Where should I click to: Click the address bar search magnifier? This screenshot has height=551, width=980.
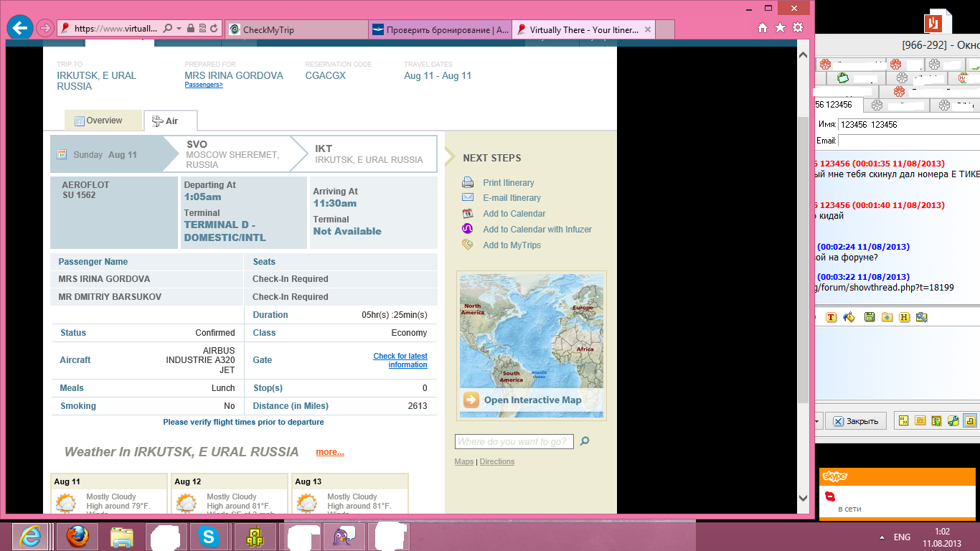pyautogui.click(x=167, y=29)
